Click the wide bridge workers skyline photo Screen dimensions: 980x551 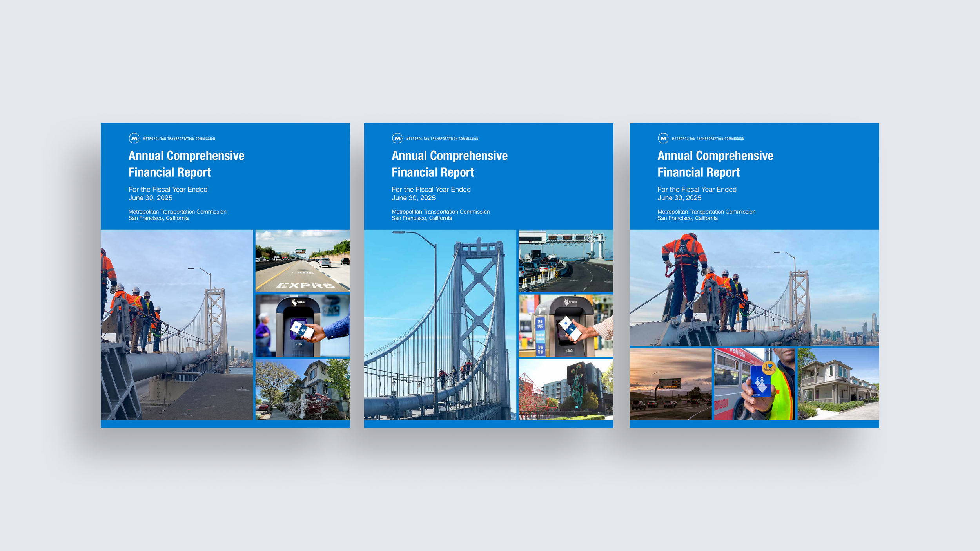(x=754, y=287)
